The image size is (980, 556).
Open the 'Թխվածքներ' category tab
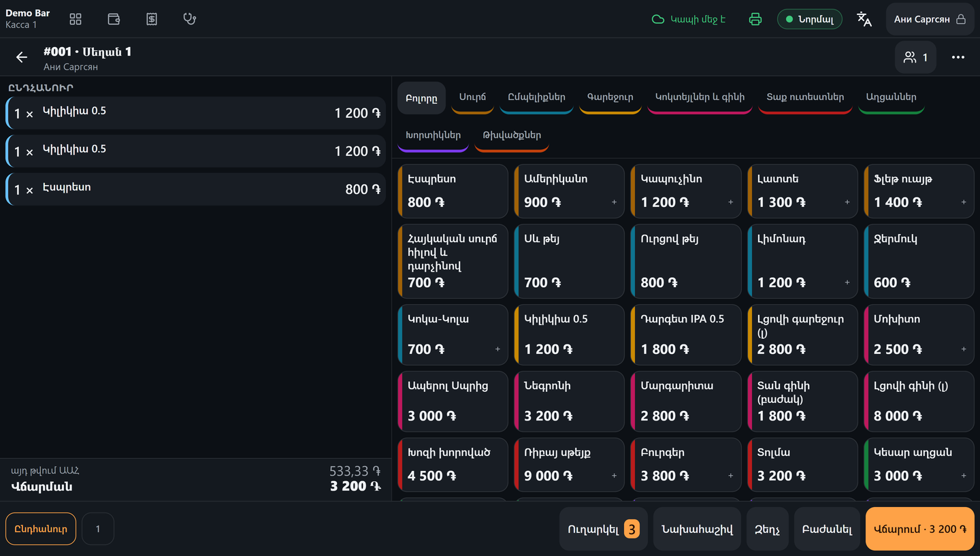click(512, 135)
